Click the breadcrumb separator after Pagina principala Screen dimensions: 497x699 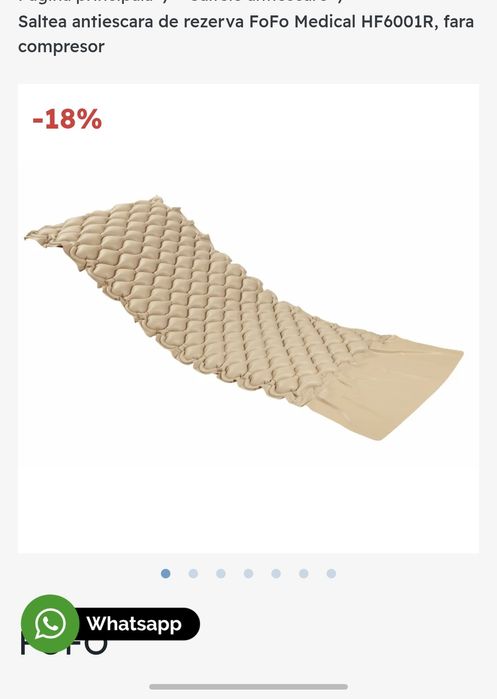tap(166, 2)
